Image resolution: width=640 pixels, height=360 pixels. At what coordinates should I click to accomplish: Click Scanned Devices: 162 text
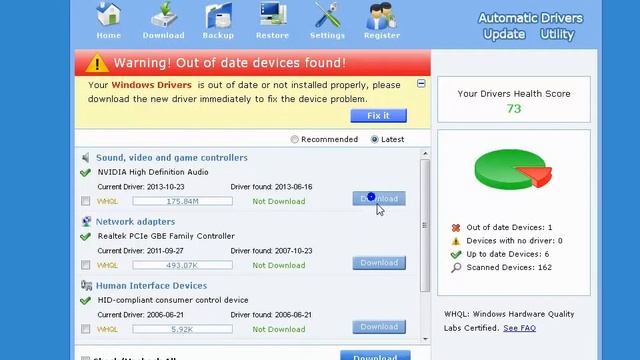[509, 267]
